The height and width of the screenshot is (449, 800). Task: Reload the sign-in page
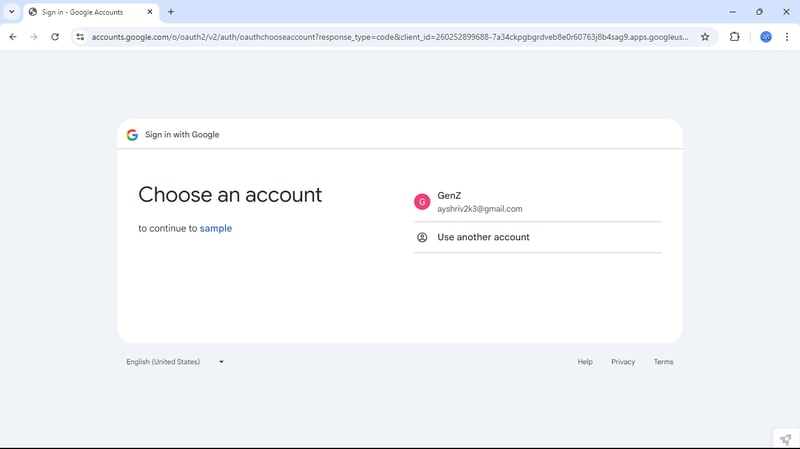pos(55,37)
